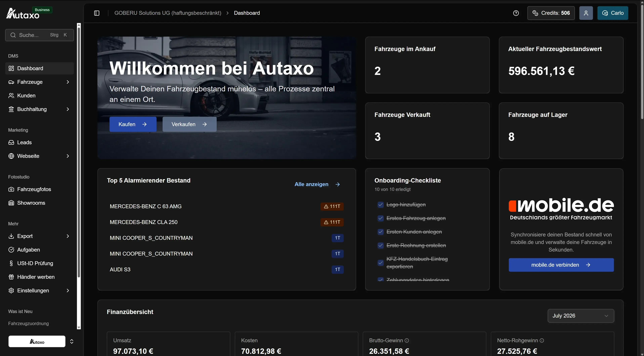Click the Suche search field
Viewport: 644px width, 356px height.
pyautogui.click(x=39, y=35)
